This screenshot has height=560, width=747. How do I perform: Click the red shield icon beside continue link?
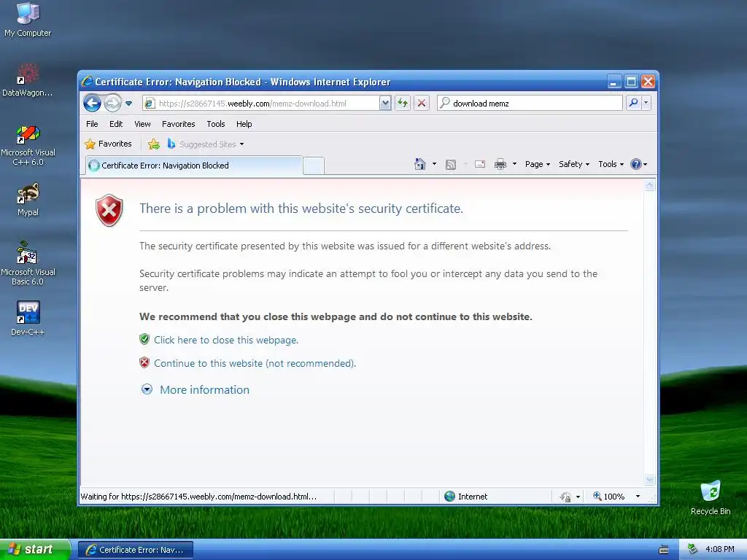click(144, 363)
